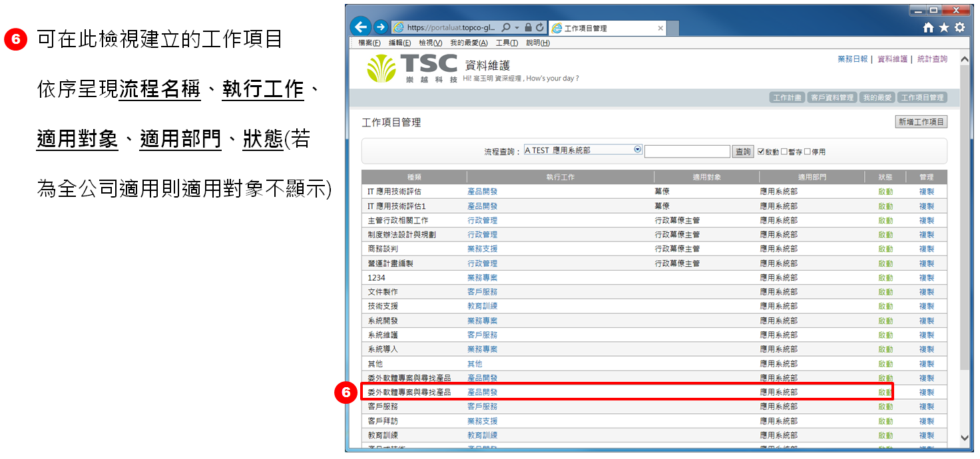
Task: Click the search text field beside 查詢
Action: [687, 152]
